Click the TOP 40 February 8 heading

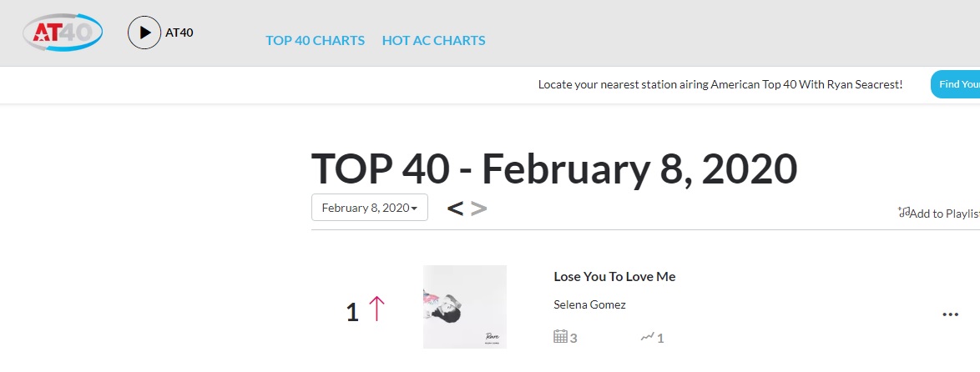(553, 168)
